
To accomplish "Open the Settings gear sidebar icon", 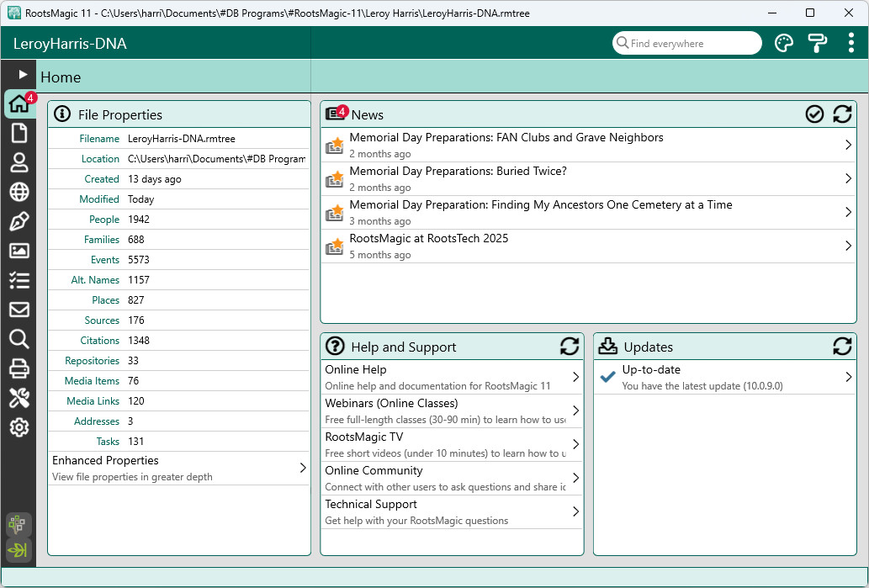I will coord(19,427).
